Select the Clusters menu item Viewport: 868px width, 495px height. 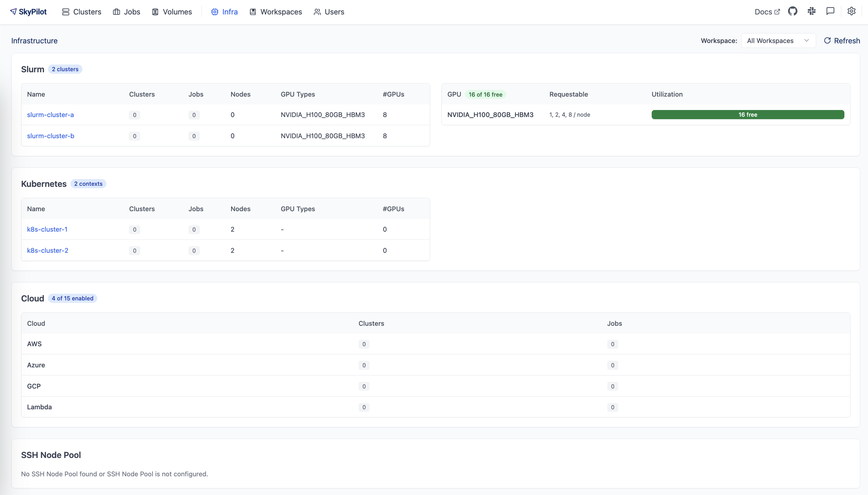point(82,12)
